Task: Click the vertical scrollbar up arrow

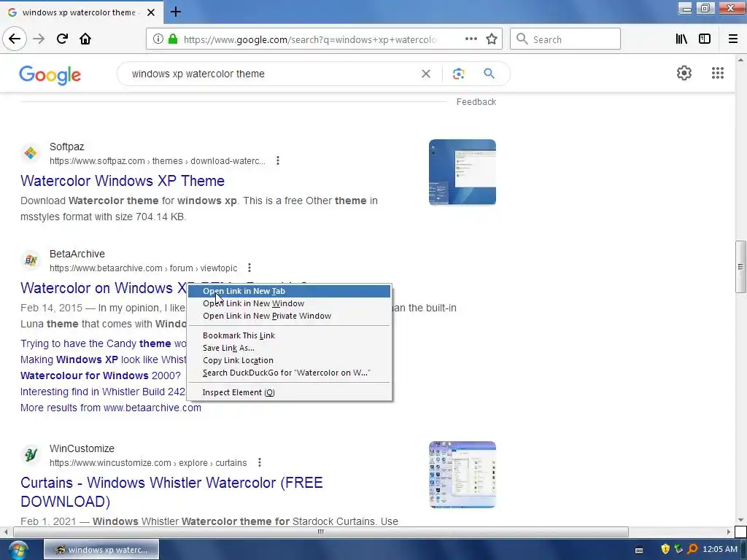Action: pos(740,60)
